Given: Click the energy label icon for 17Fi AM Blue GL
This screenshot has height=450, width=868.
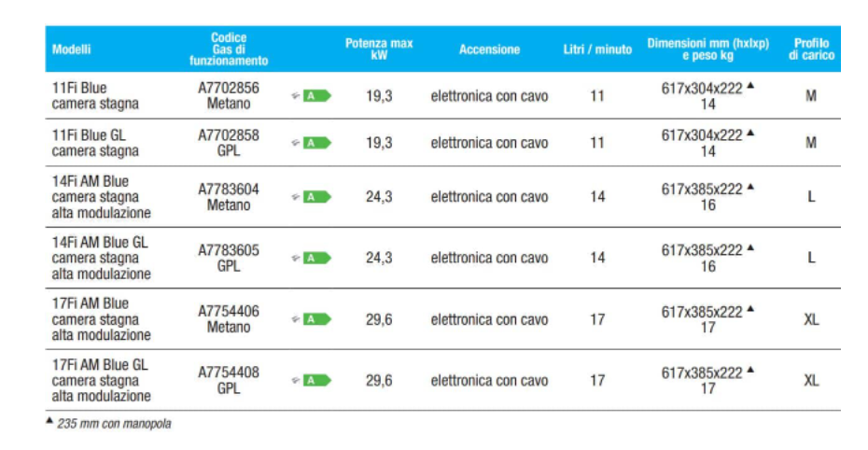Looking at the screenshot, I should 315,380.
